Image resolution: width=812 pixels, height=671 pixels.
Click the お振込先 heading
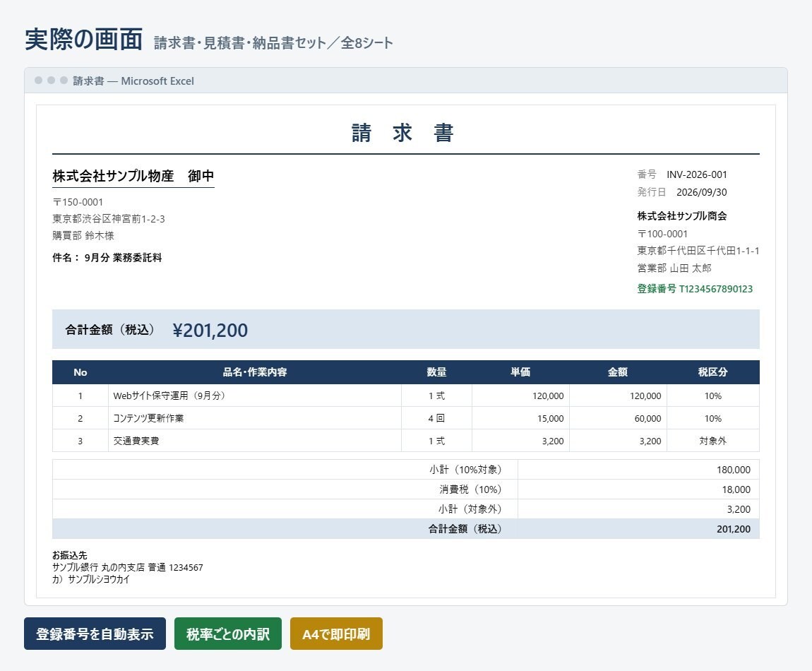click(x=70, y=555)
